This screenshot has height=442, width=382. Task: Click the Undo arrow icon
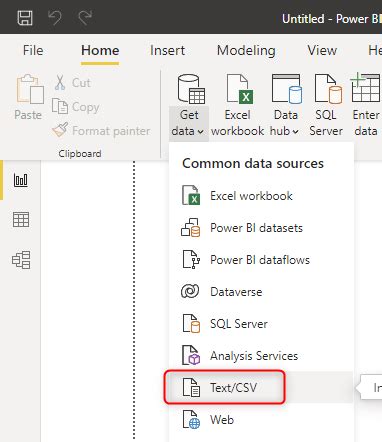click(x=55, y=18)
